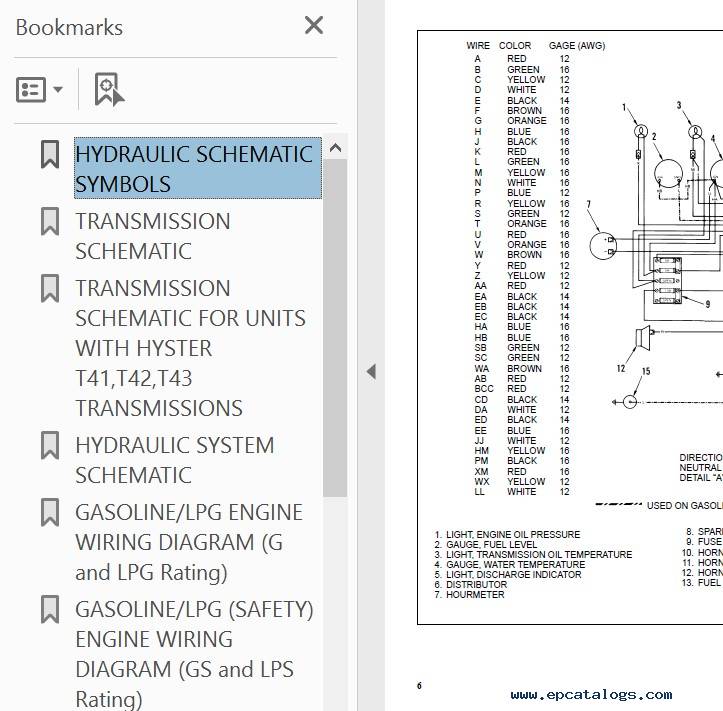Click wire row LL WHITE
This screenshot has height=711, width=723.
[x=522, y=492]
